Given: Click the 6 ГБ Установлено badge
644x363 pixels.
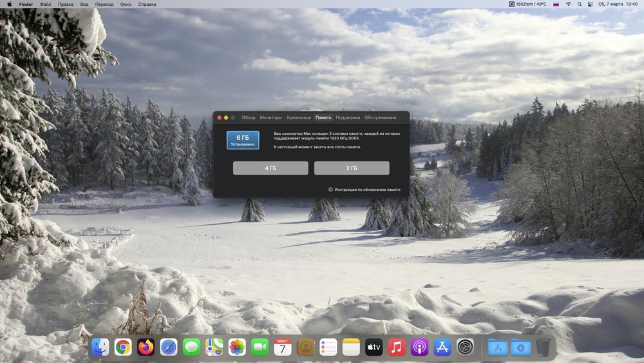Looking at the screenshot, I should click(243, 140).
